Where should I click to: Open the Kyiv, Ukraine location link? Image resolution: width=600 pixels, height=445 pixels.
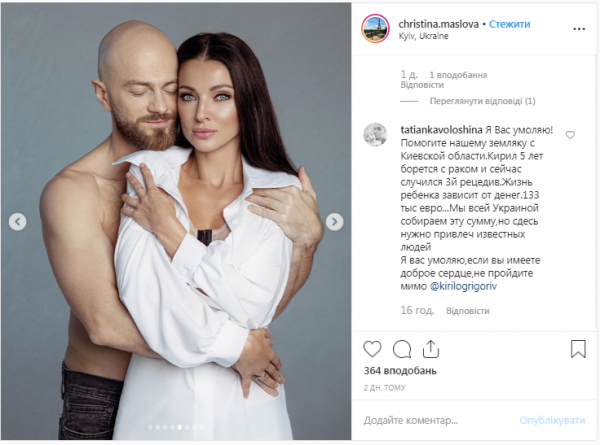[423, 36]
